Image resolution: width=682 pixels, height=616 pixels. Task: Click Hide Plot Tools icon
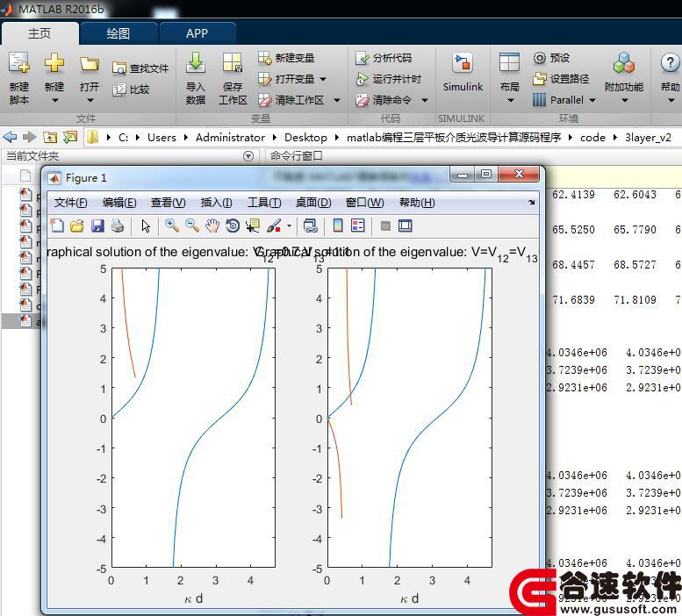point(385,226)
